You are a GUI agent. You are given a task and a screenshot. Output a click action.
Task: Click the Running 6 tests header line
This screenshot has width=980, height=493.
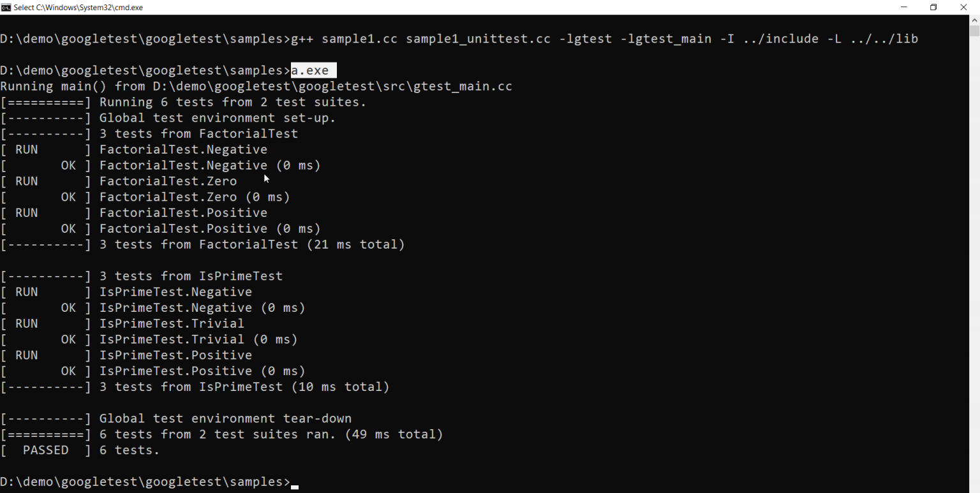182,101
